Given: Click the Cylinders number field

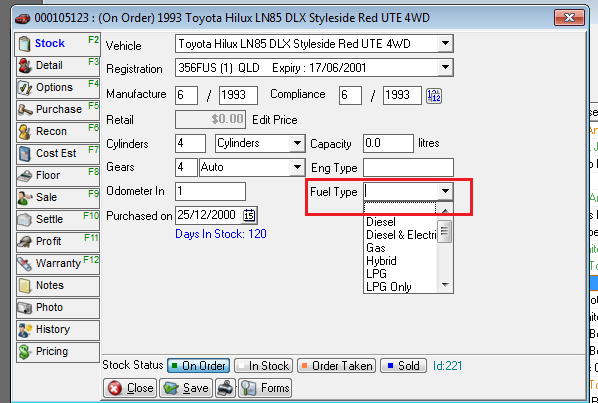Looking at the screenshot, I should tap(190, 144).
